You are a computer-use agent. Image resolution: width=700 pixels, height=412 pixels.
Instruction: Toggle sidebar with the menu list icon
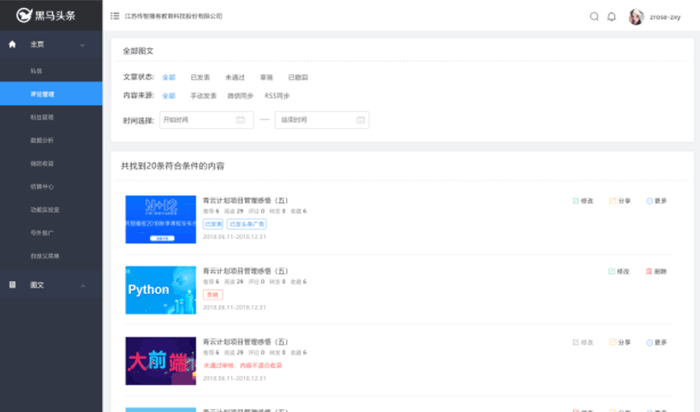[x=115, y=16]
